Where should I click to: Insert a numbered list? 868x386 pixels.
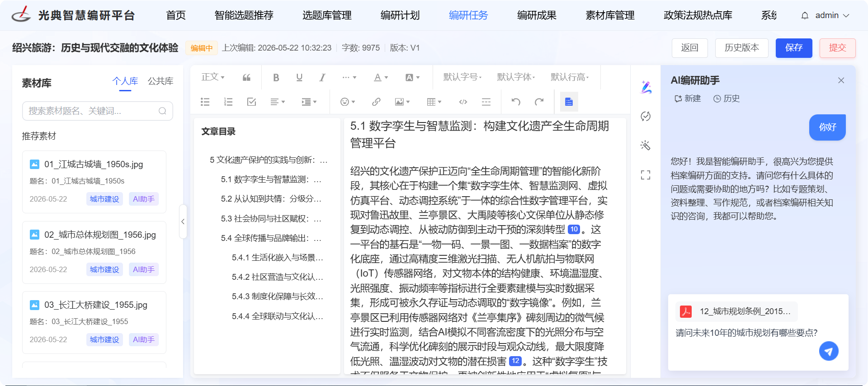click(x=228, y=102)
